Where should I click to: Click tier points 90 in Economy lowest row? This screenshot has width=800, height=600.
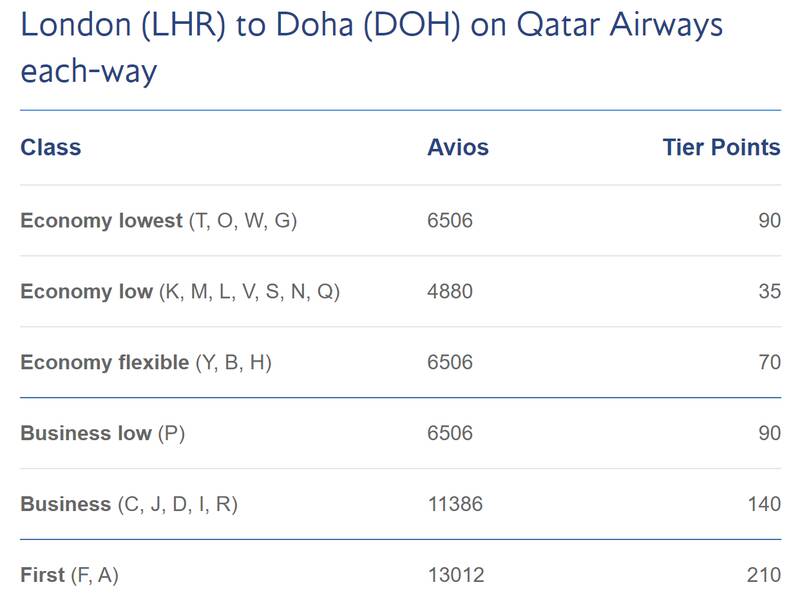[769, 221]
